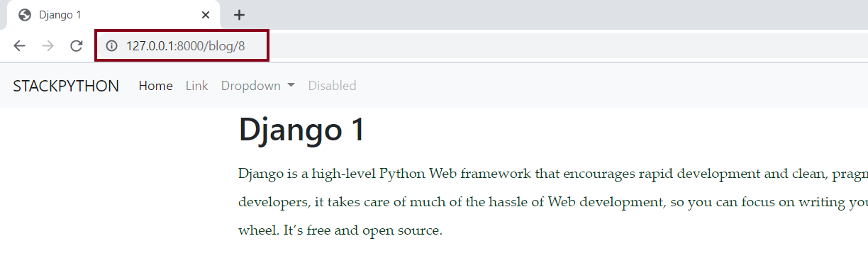Open the Link item in the navbar
Viewport: 868px width, 263px height.
[196, 86]
